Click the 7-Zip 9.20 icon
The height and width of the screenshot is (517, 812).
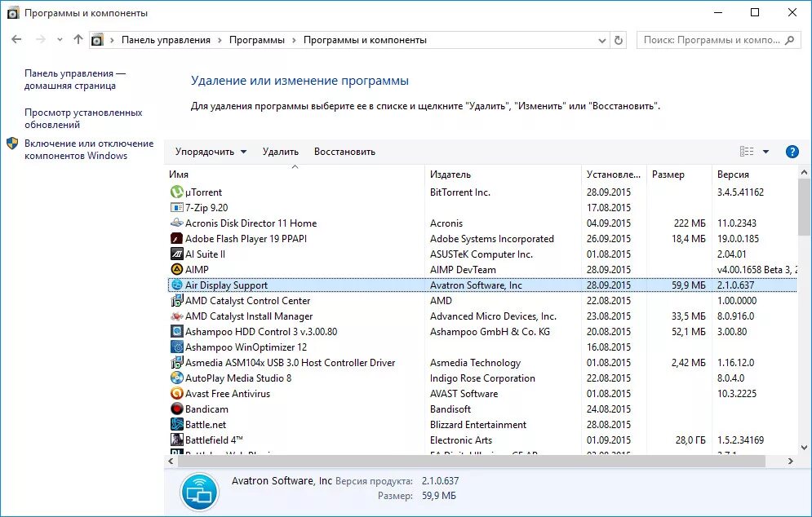(x=176, y=207)
